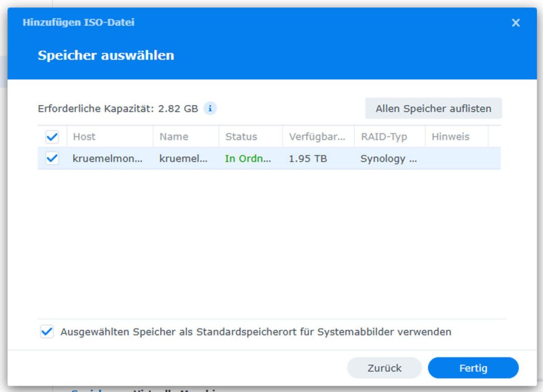This screenshot has height=392, width=543.
Task: Click the kruemel... storage name cell
Action: coord(183,159)
